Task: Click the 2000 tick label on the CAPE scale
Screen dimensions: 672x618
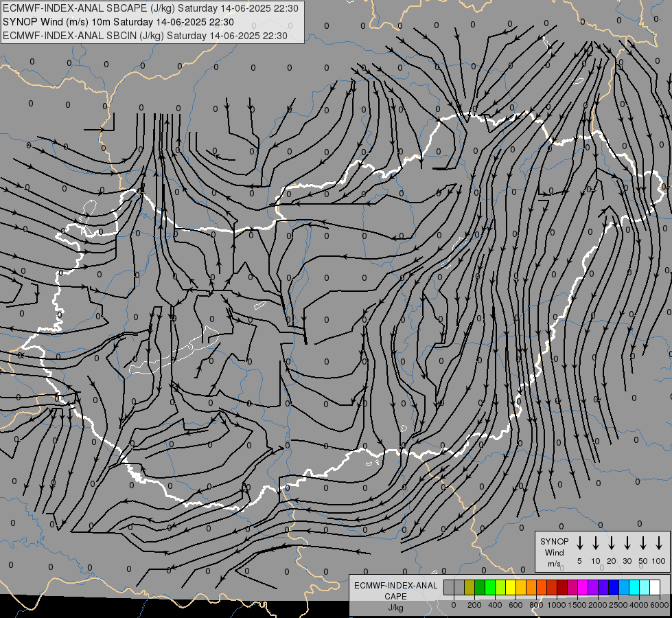Action: pos(598,605)
